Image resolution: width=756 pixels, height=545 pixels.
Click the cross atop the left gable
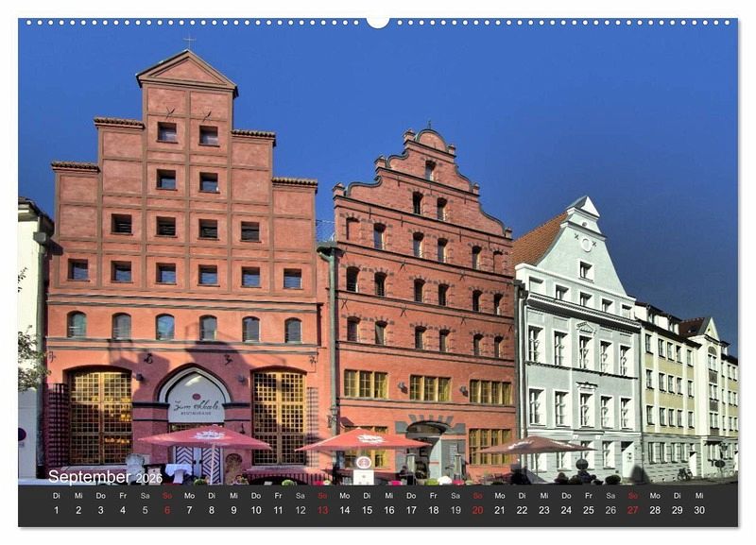188,43
